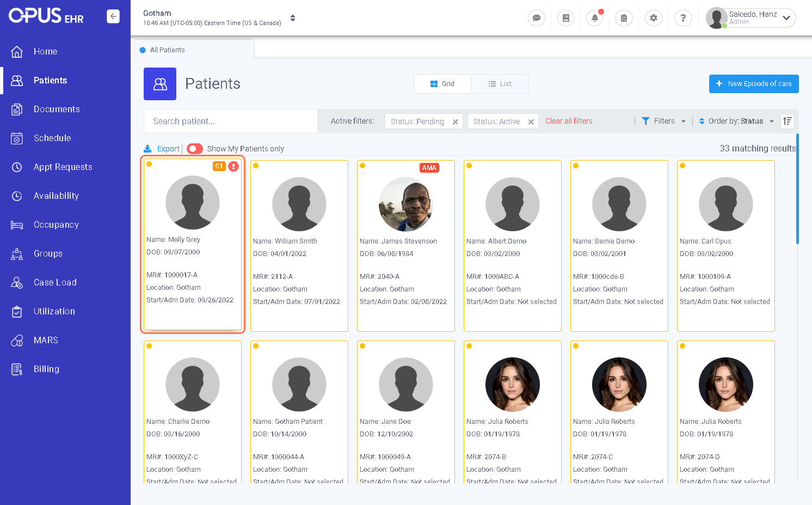812x505 pixels.
Task: Click the Occupancy bed icon
Action: tap(17, 224)
